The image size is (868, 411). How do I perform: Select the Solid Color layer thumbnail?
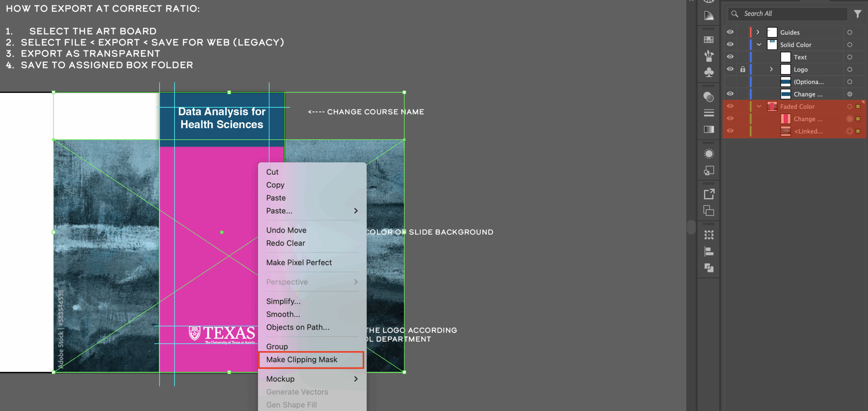[x=772, y=45]
